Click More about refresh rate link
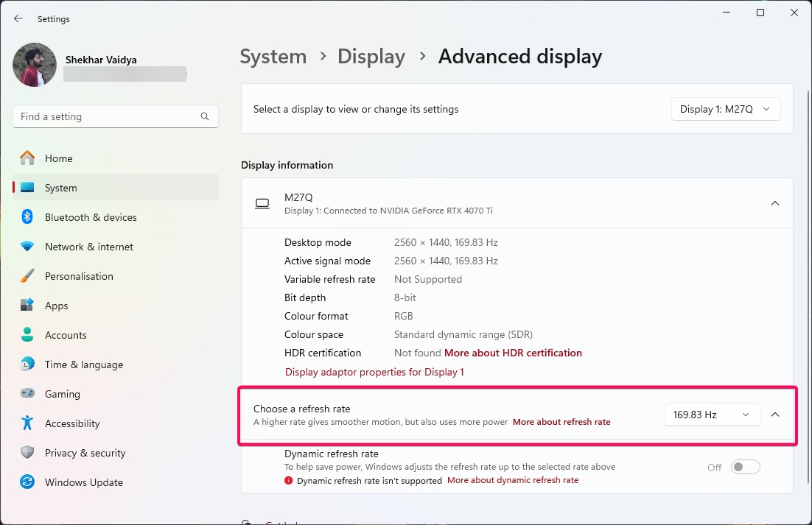Screen dimensions: 812x525 coord(562,422)
